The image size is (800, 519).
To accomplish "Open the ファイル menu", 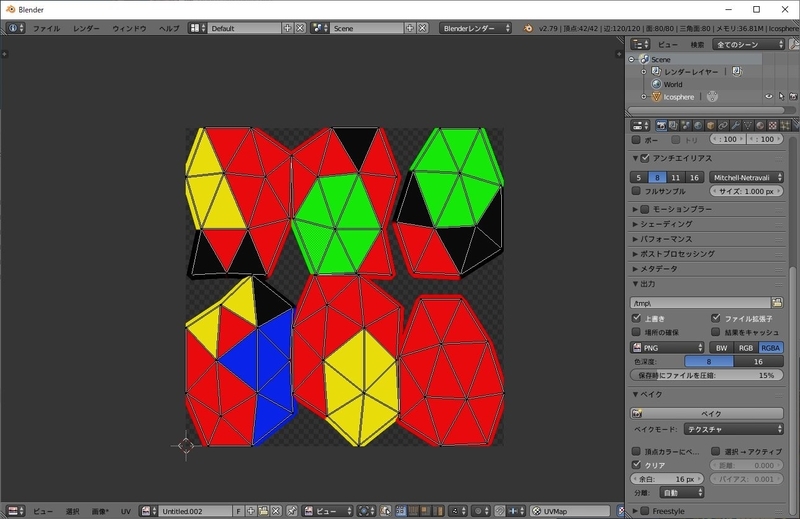I will pos(46,28).
